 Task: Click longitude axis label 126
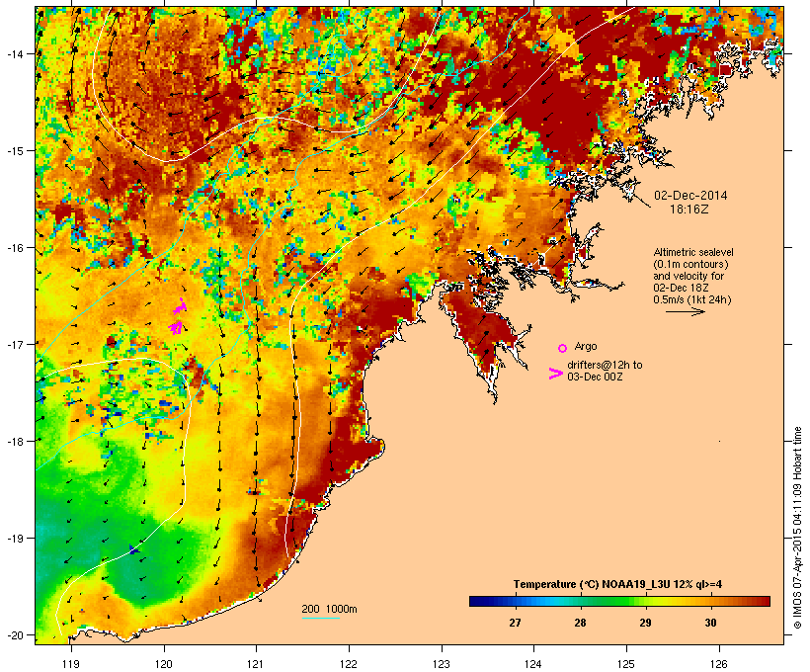[719, 664]
